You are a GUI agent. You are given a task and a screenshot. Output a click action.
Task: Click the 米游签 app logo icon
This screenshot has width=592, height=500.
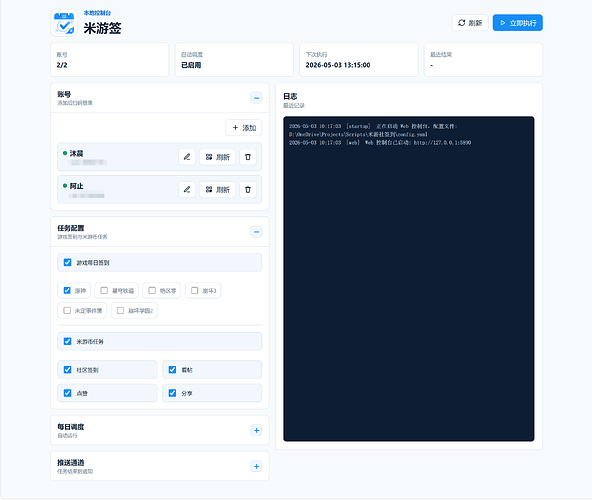[x=64, y=23]
